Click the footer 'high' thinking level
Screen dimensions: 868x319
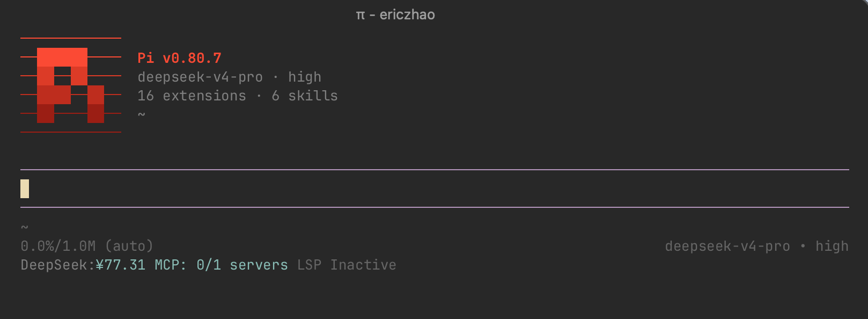click(x=832, y=246)
